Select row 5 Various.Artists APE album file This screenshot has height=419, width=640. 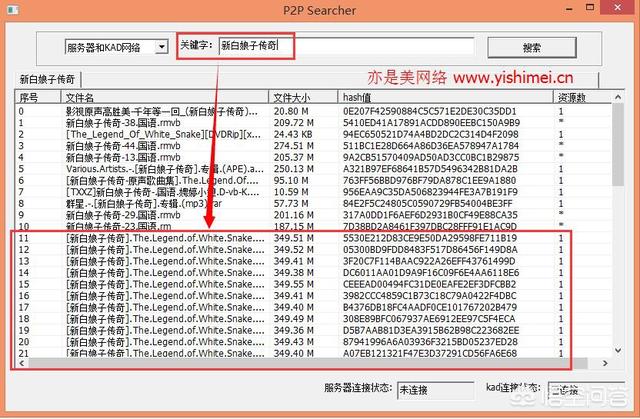click(x=164, y=168)
